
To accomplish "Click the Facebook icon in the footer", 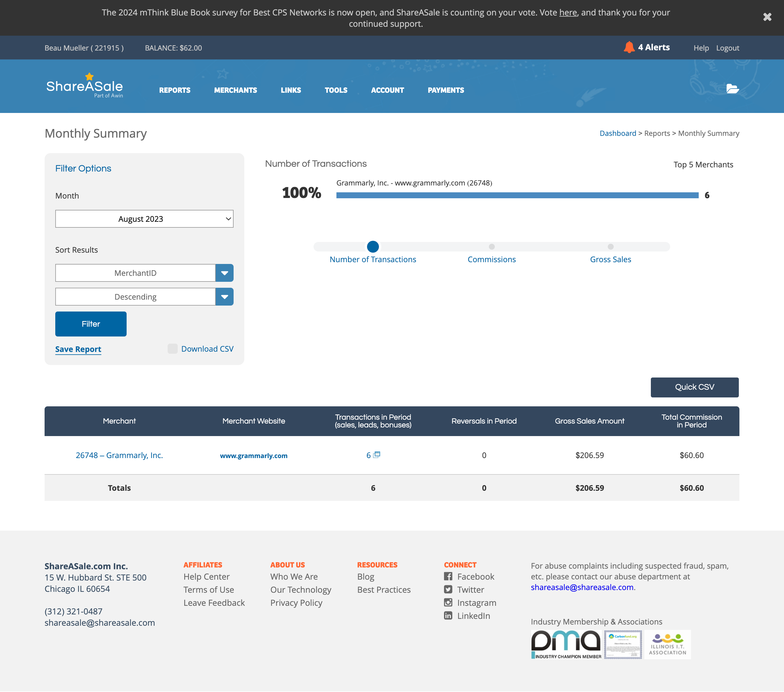I will coord(448,576).
